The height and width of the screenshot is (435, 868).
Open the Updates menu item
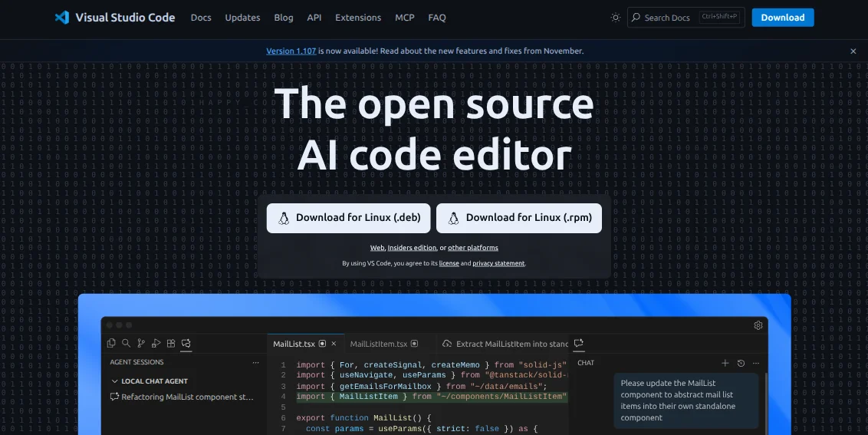click(x=242, y=18)
